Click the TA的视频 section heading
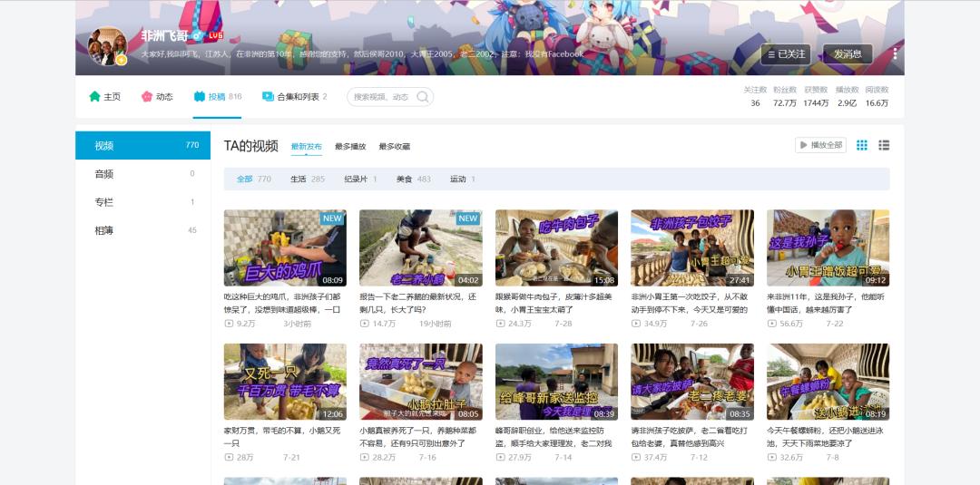 pos(250,146)
